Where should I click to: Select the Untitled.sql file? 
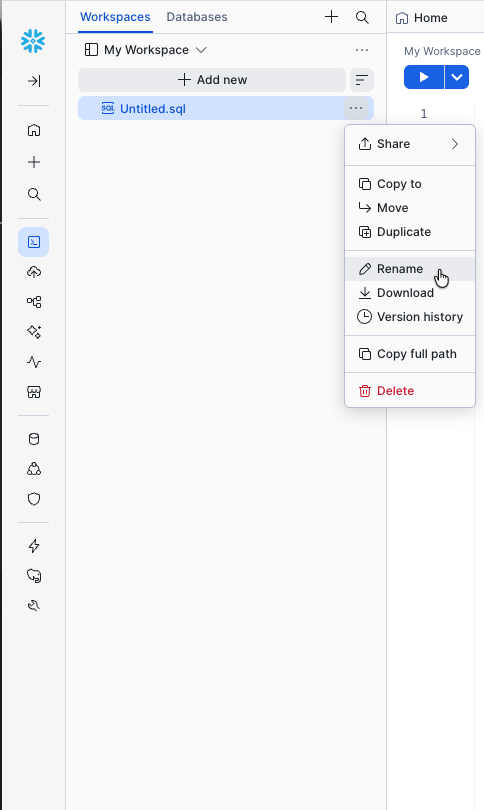pos(211,108)
